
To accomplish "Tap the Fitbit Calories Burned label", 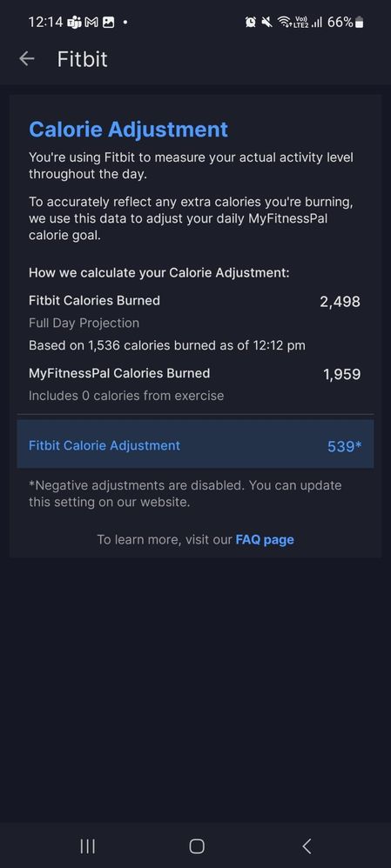I will pyautogui.click(x=94, y=301).
